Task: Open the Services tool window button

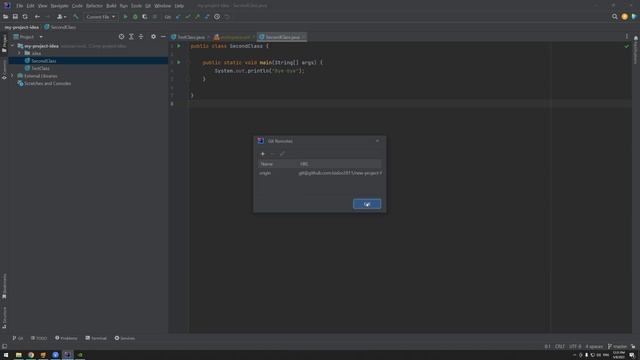Action: 124,338
